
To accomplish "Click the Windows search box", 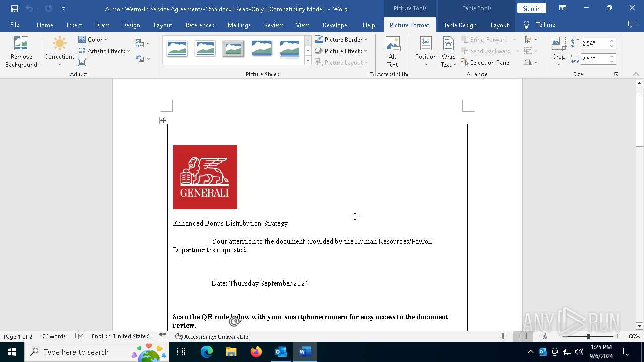I will 96,352.
